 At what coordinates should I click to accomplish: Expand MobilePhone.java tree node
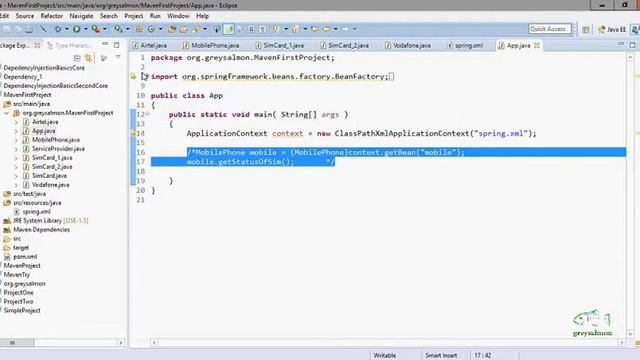(x=16, y=140)
